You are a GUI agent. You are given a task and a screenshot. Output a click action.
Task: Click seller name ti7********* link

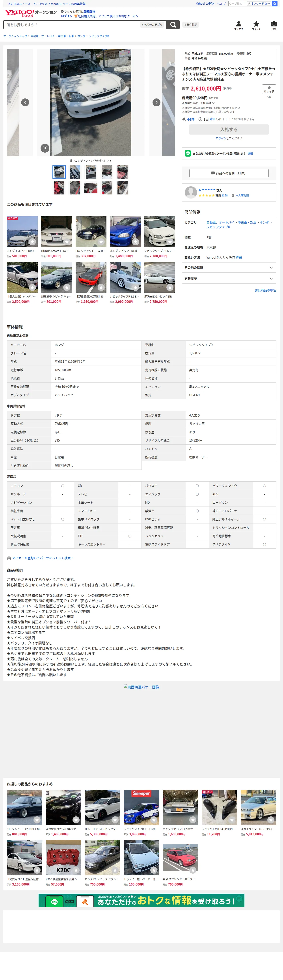coord(207,190)
